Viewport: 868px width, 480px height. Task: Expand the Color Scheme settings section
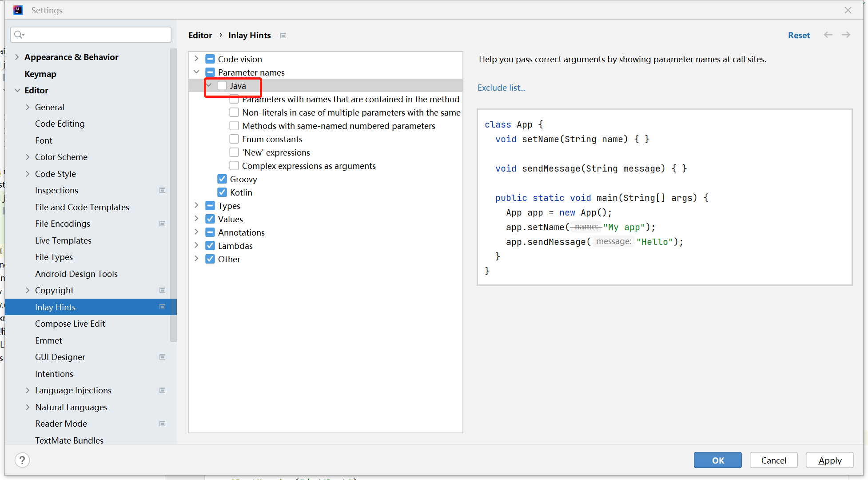tap(28, 157)
